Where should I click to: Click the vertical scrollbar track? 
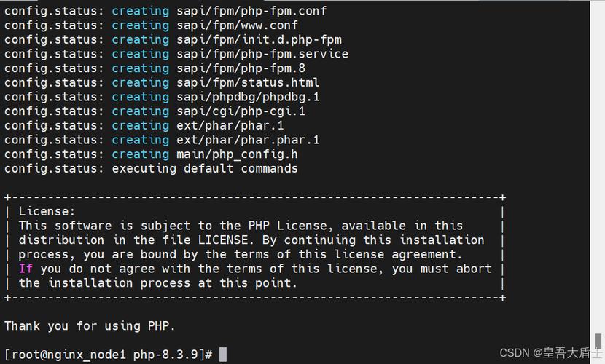(x=597, y=182)
